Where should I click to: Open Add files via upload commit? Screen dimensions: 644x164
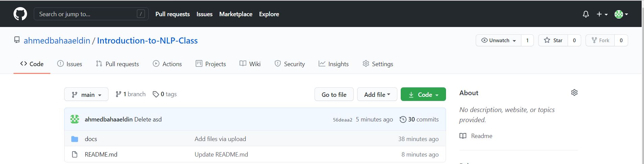[x=220, y=139]
